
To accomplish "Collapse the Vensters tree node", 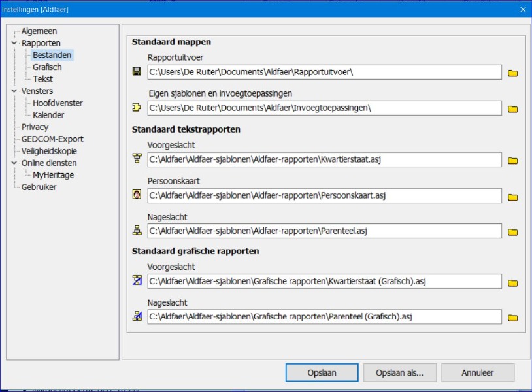I will pos(14,91).
